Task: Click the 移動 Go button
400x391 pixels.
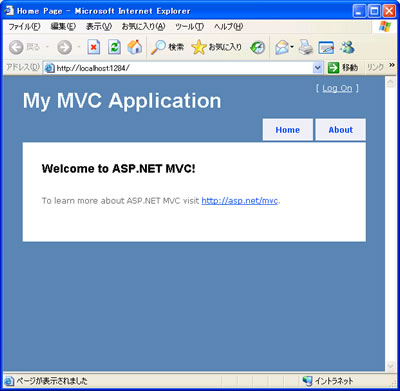Action: click(343, 68)
